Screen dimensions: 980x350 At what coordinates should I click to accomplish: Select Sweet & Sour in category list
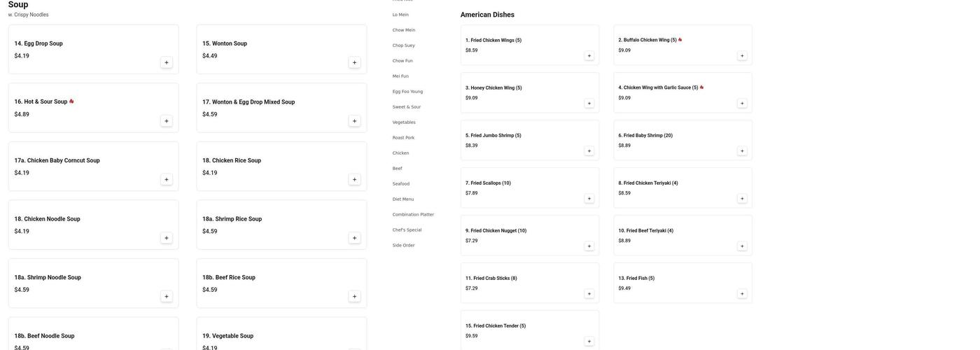point(406,107)
